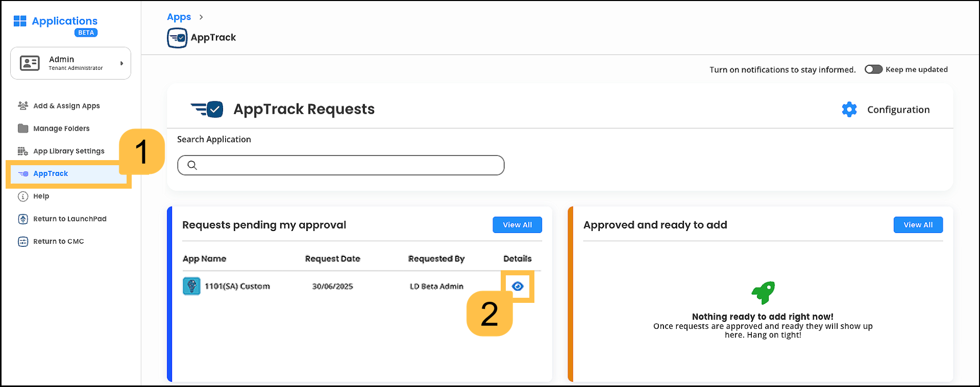This screenshot has width=980, height=387.
Task: Toggle the Keep me updated switch
Action: pos(873,69)
